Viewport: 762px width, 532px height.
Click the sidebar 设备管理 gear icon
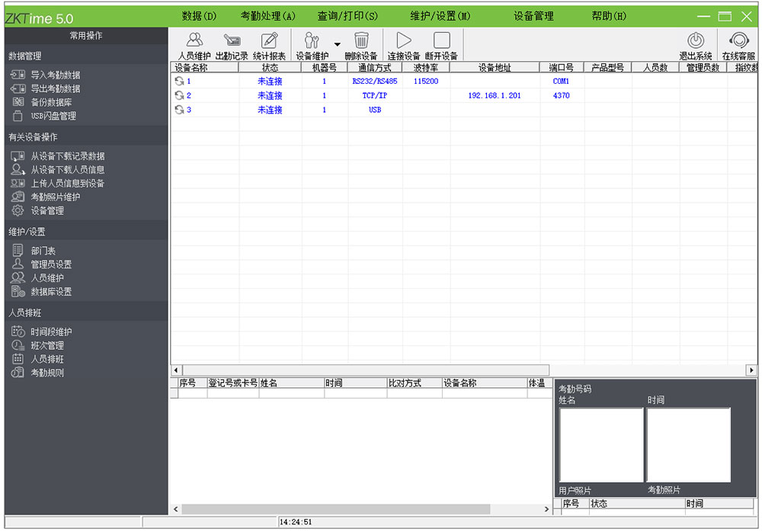[x=18, y=210]
